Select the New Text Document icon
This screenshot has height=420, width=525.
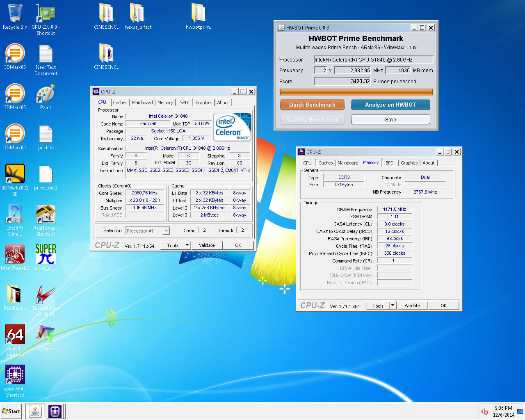pyautogui.click(x=46, y=60)
